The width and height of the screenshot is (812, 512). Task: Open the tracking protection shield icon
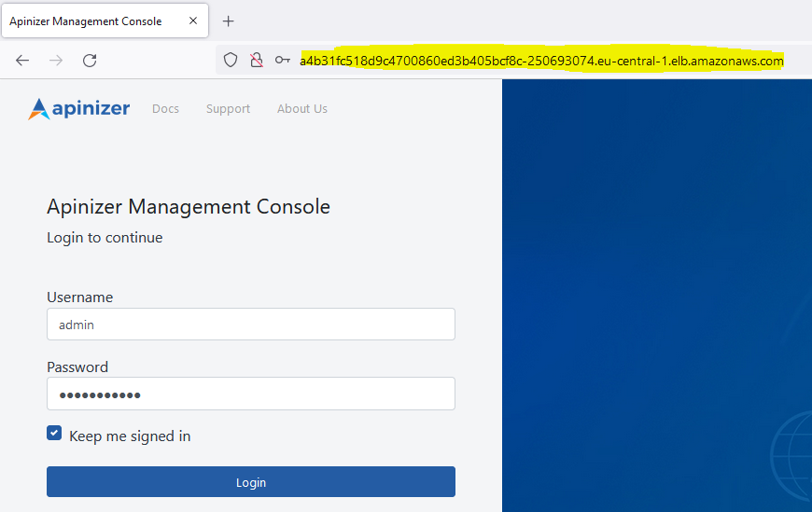point(231,61)
